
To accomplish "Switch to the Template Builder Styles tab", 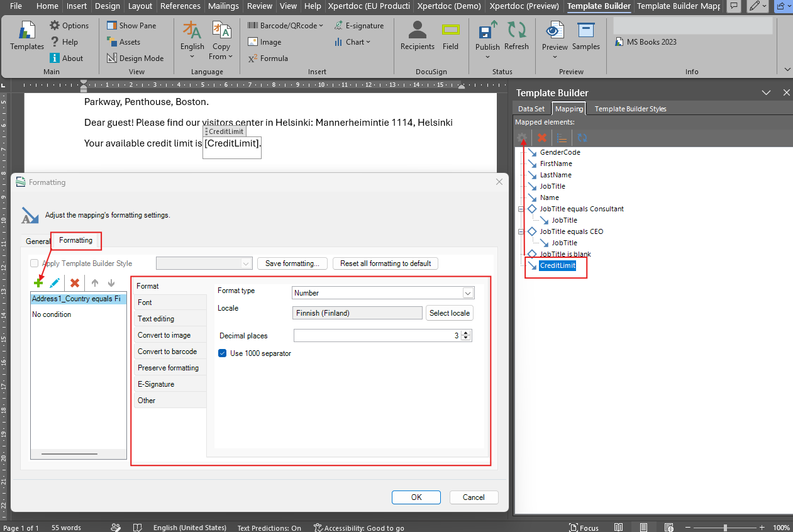I will [x=630, y=109].
